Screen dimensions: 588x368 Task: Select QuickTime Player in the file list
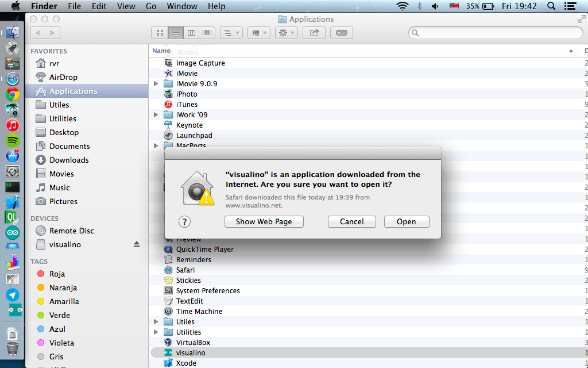(368, 250)
